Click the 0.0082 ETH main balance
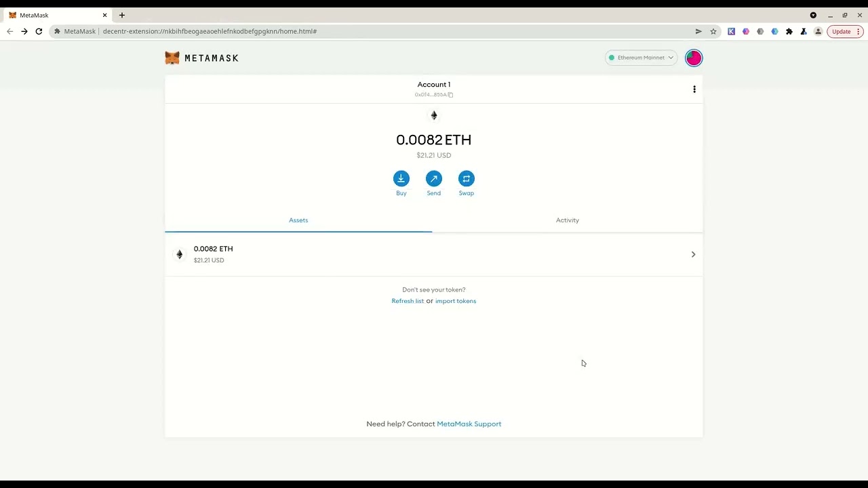Image resolution: width=868 pixels, height=488 pixels. (434, 140)
